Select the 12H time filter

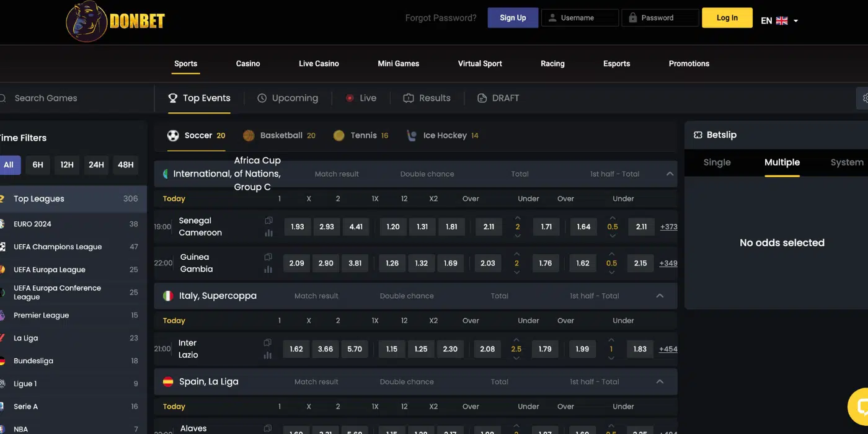[x=67, y=164]
